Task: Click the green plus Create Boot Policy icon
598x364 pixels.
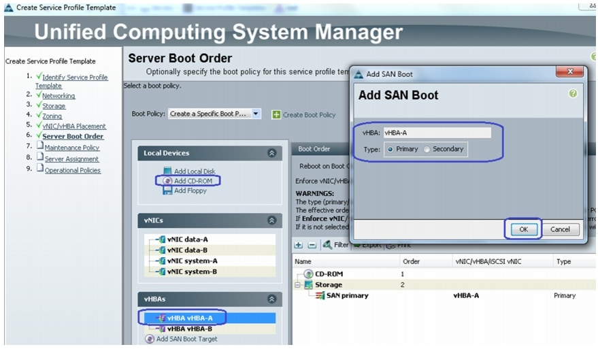Action: point(276,114)
